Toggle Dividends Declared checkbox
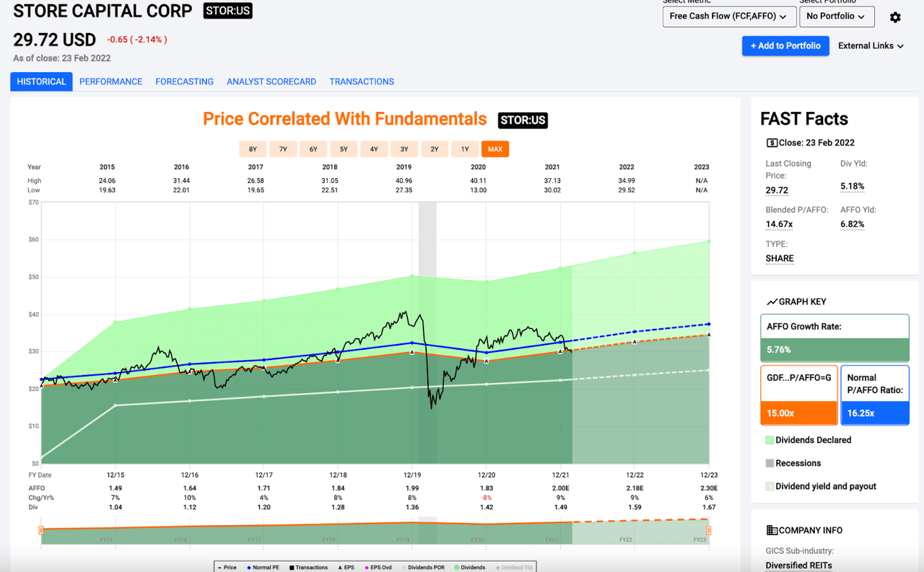 point(770,440)
